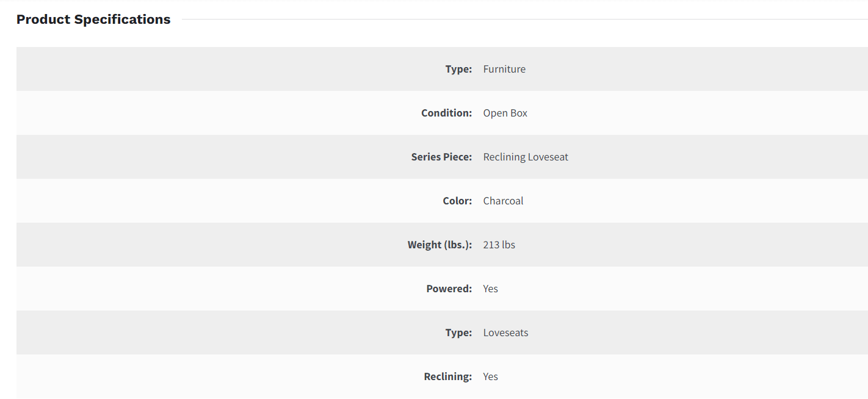
Task: Click the divider line beside Product Specifications
Action: pos(525,20)
